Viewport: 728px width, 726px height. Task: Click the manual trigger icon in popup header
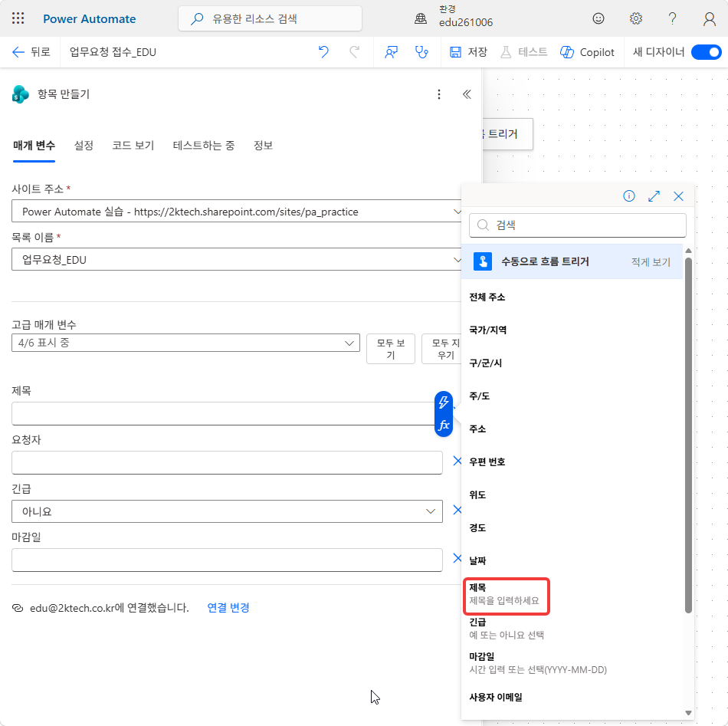tap(482, 261)
